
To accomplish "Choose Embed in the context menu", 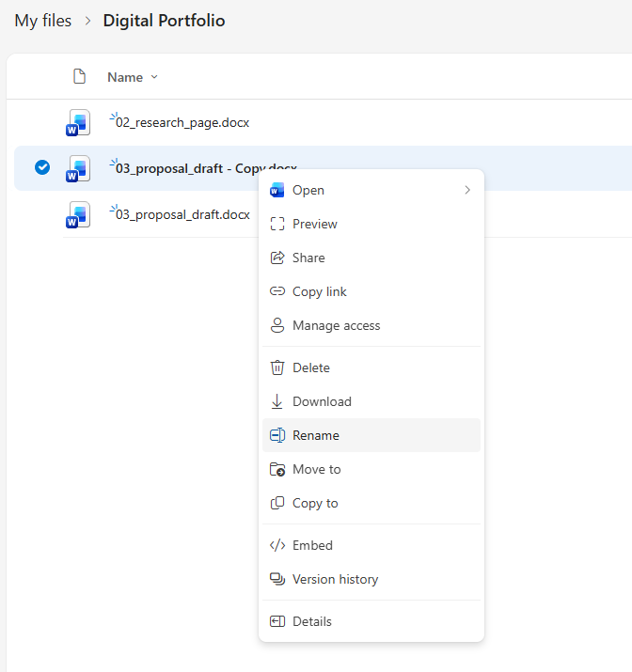I will tap(371, 545).
